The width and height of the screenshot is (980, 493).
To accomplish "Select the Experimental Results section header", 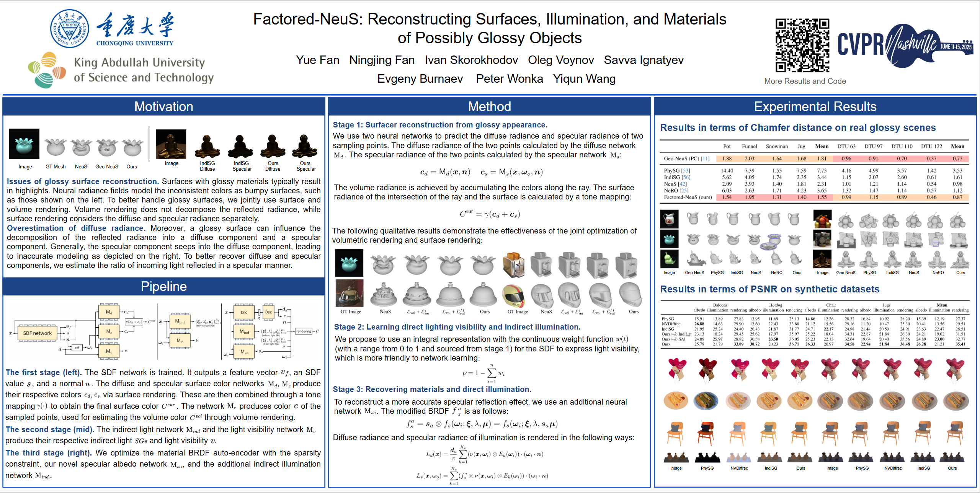I will [815, 106].
